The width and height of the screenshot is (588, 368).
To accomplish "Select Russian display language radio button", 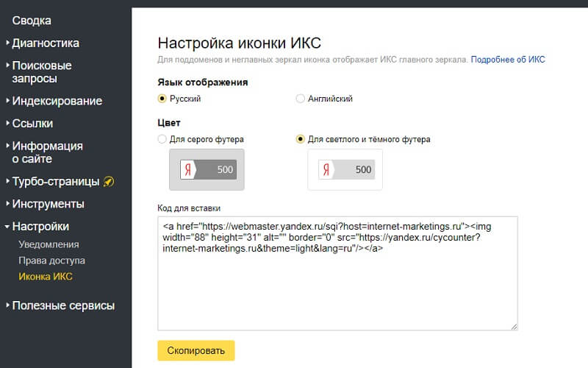I will coord(162,99).
